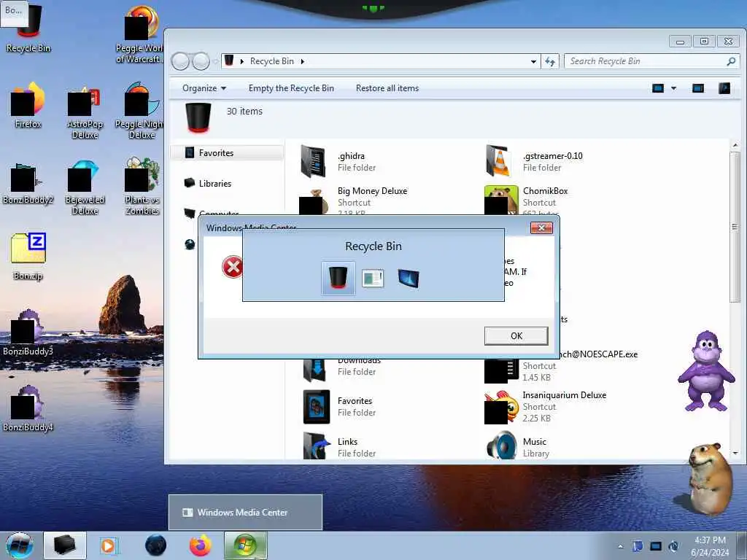The height and width of the screenshot is (560, 747).
Task: Open the Recycle Bin desktop icon
Action: [28, 28]
